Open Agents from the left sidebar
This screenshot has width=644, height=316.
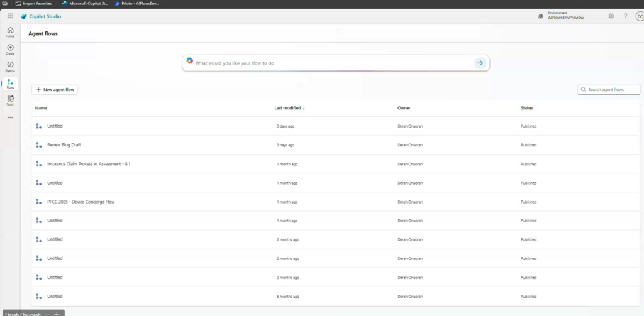(10, 67)
